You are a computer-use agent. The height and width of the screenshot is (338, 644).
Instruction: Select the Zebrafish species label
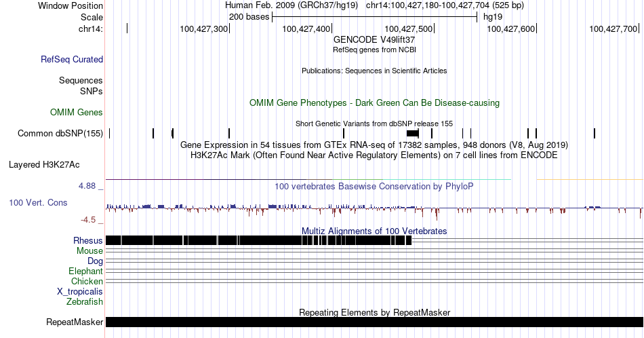coord(85,302)
